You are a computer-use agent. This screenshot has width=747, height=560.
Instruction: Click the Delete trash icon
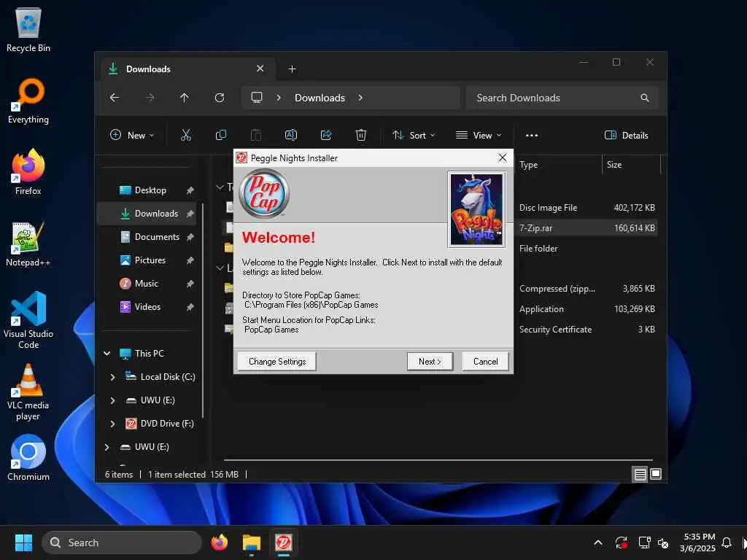pyautogui.click(x=361, y=135)
